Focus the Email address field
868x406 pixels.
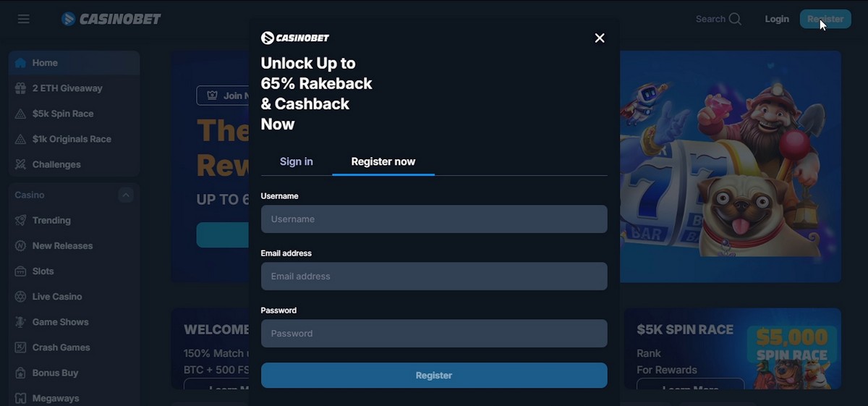434,276
